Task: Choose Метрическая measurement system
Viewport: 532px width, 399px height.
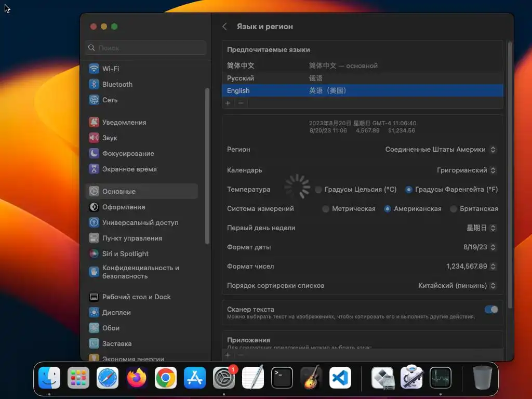Action: coord(326,209)
